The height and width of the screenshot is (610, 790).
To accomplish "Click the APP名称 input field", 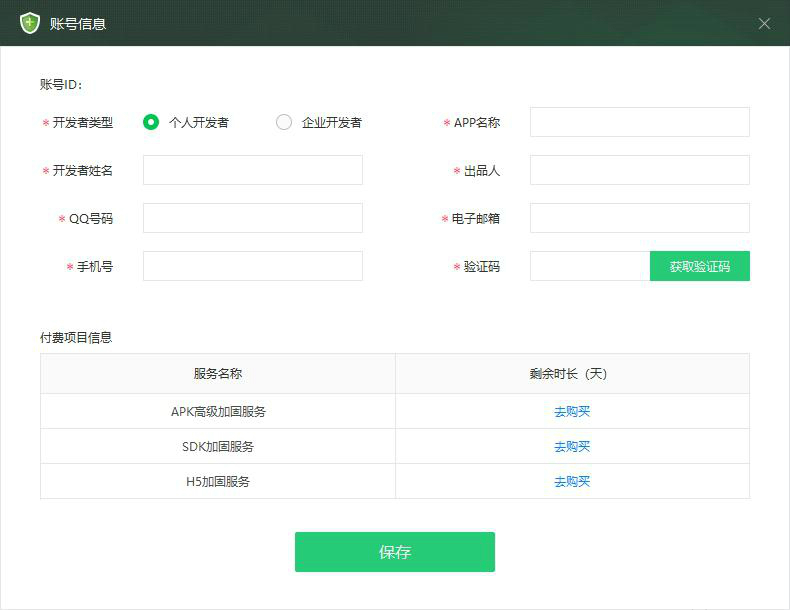I will [x=639, y=122].
